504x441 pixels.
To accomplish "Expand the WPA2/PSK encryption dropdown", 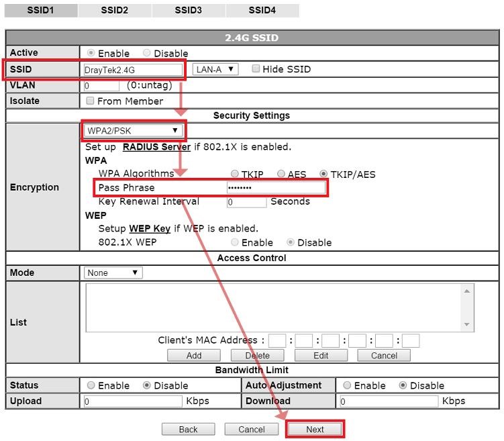I will [133, 130].
